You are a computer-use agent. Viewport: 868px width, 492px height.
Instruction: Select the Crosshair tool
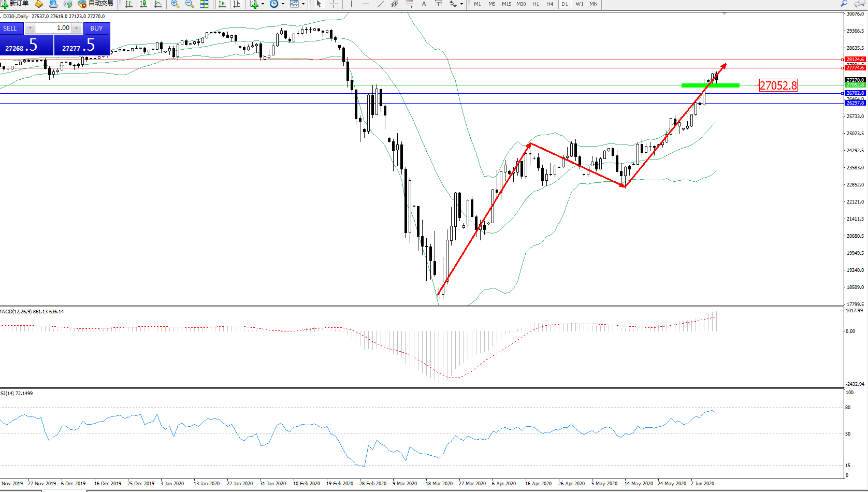[x=334, y=4]
